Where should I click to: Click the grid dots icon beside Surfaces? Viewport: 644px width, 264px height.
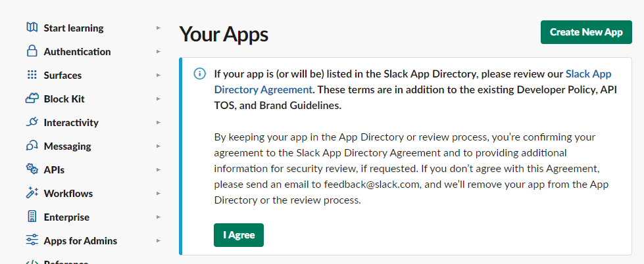point(32,75)
